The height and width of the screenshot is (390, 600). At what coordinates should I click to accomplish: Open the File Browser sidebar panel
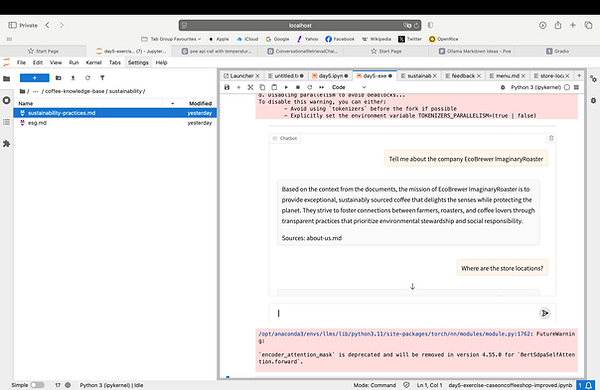coord(7,78)
